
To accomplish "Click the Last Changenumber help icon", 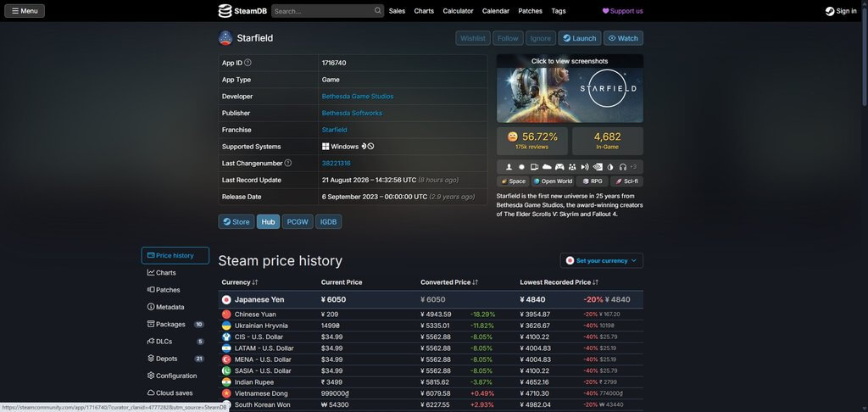I will click(x=288, y=164).
